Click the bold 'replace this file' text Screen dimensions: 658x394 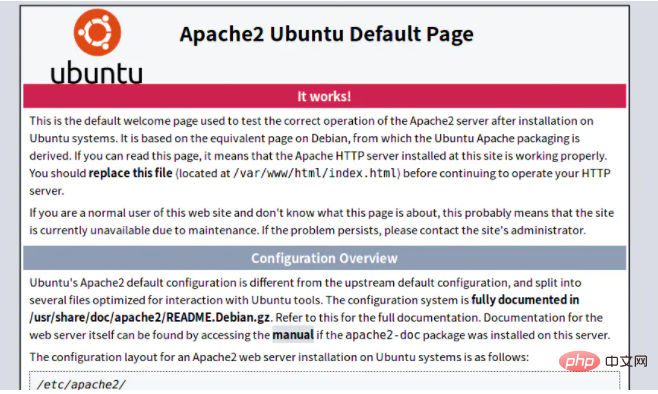coord(131,173)
